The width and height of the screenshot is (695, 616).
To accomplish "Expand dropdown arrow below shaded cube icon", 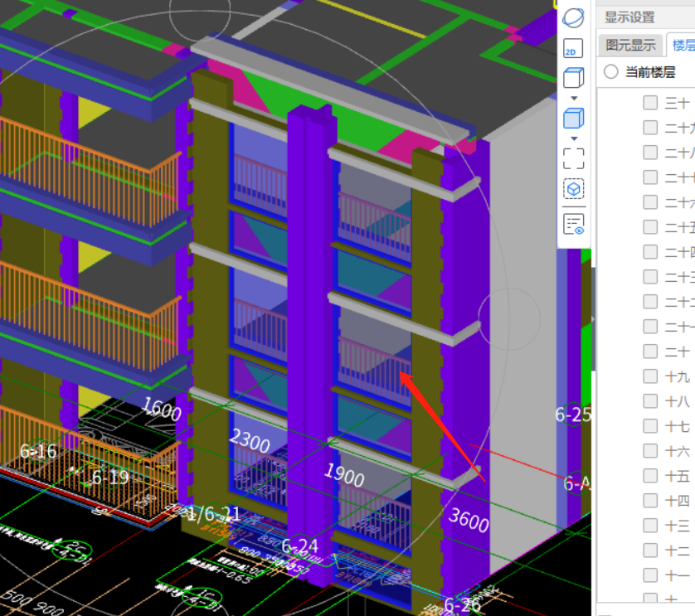I will click(x=574, y=138).
